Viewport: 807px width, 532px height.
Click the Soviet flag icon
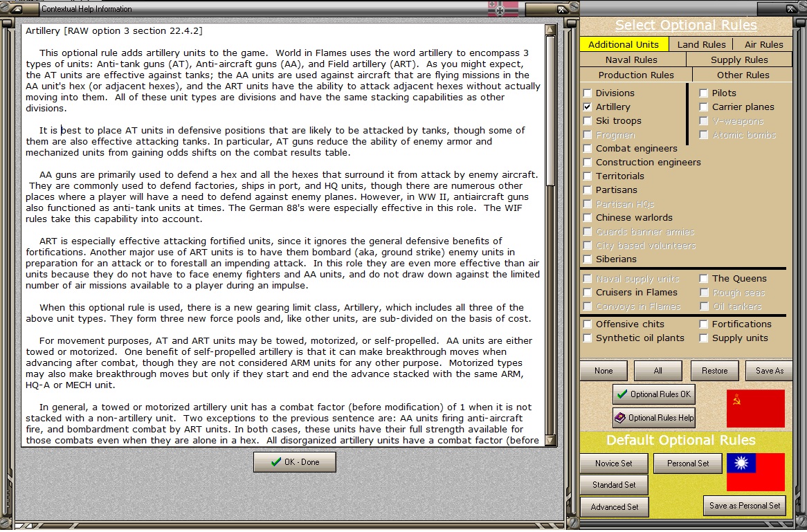pos(756,409)
